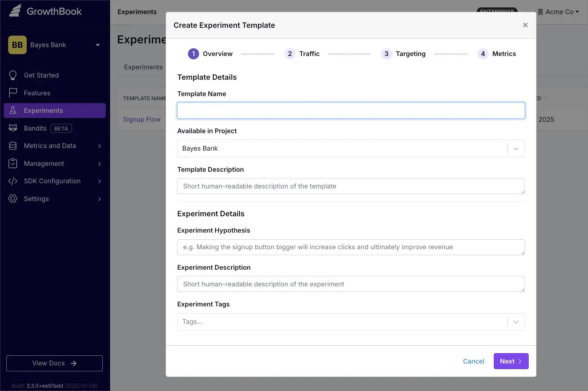
Task: Select the Bayes Bank project combo box
Action: pos(351,148)
